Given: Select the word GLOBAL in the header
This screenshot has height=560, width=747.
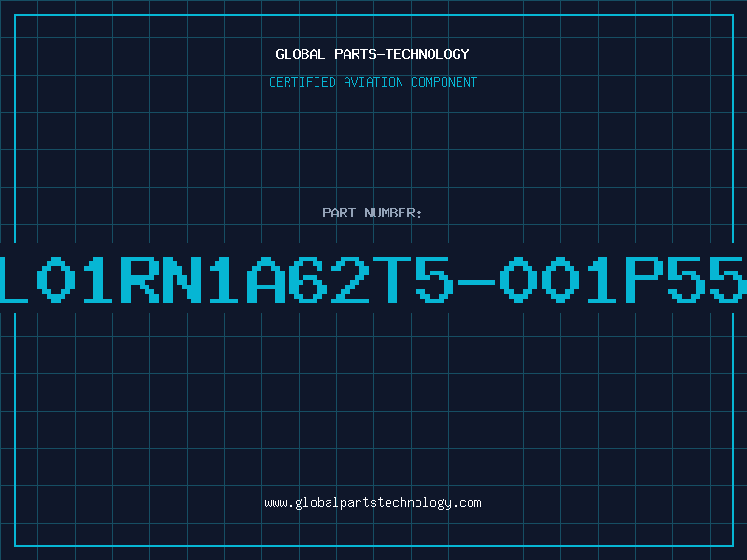Looking at the screenshot, I should click(x=301, y=54).
